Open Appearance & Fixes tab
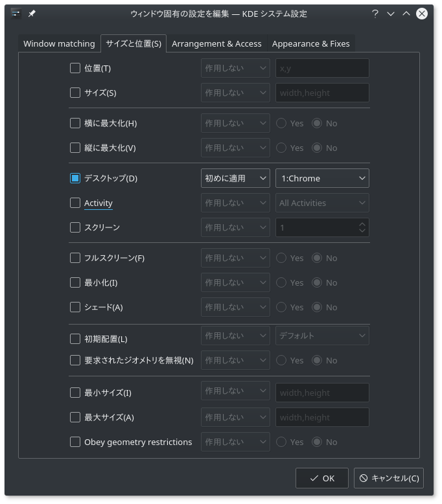The width and height of the screenshot is (442, 504). 311,43
